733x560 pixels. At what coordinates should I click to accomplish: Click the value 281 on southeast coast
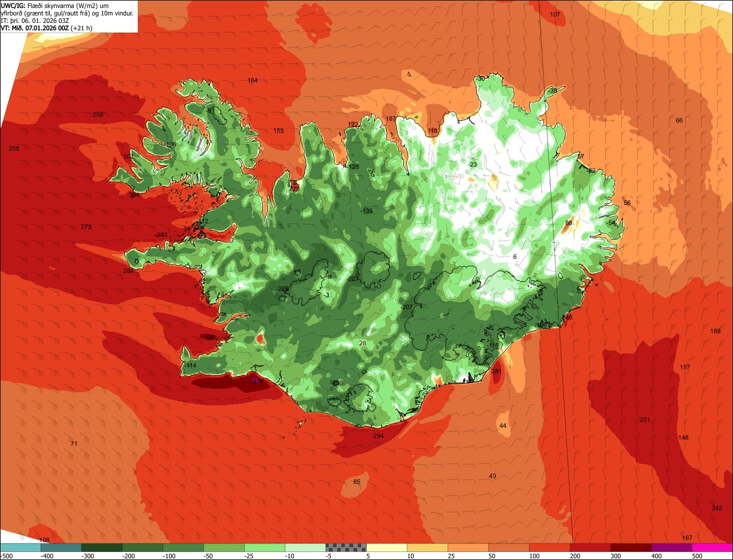(496, 372)
